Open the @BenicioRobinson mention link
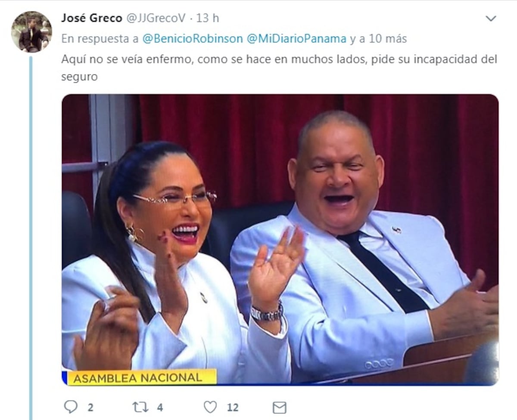517x420 pixels. click(x=193, y=39)
